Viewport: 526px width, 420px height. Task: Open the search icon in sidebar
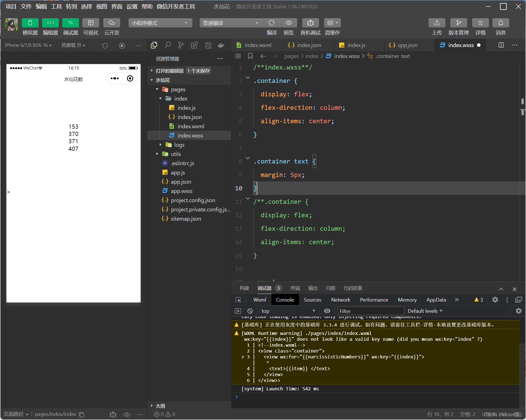tap(167, 45)
